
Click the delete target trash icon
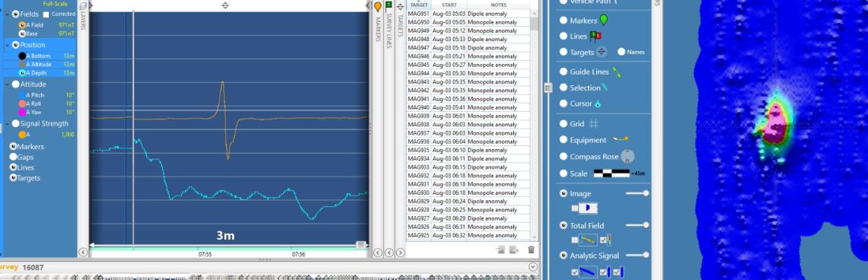pyautogui.click(x=531, y=250)
